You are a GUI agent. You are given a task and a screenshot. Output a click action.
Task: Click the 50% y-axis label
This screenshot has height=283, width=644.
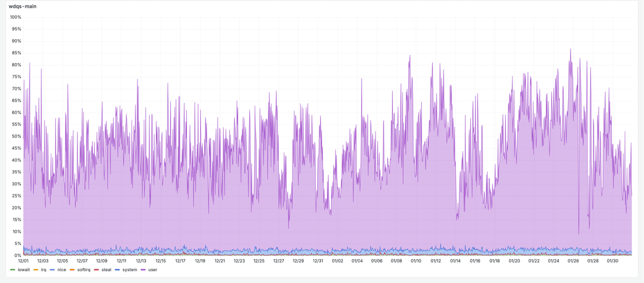coord(17,136)
